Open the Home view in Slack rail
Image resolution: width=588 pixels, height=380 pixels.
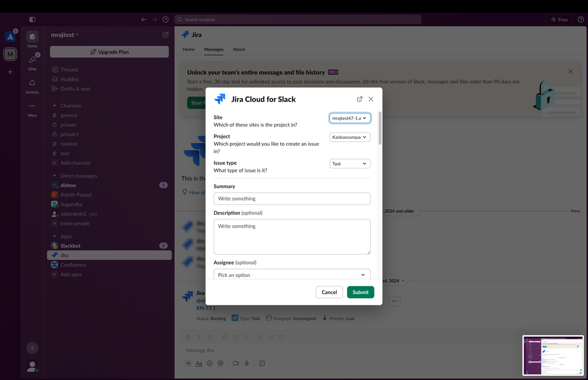[x=32, y=39]
